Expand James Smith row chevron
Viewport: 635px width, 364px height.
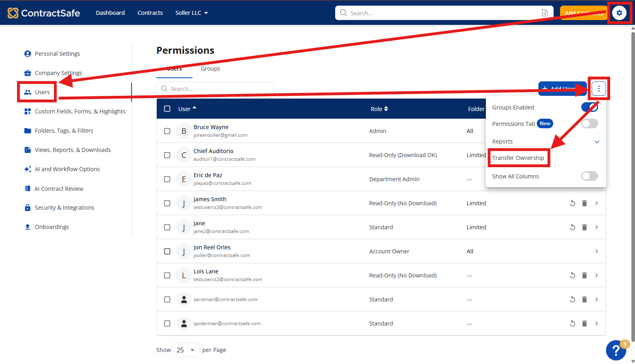click(597, 203)
